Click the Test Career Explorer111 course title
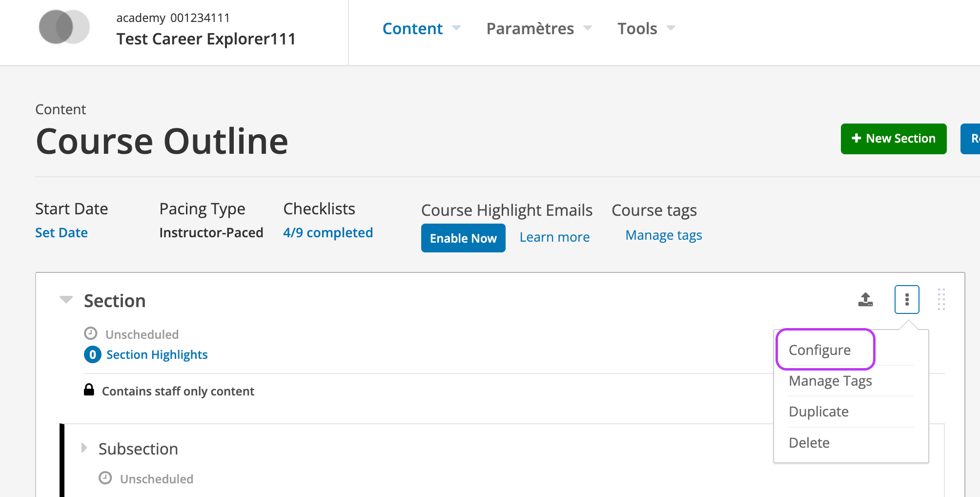980x497 pixels. (x=206, y=39)
